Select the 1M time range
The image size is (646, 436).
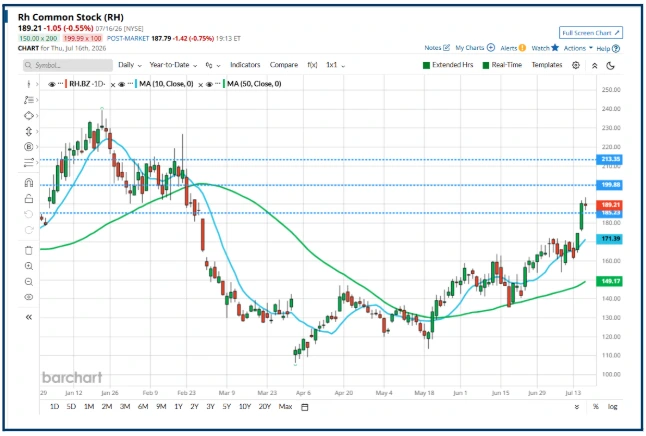[89, 407]
